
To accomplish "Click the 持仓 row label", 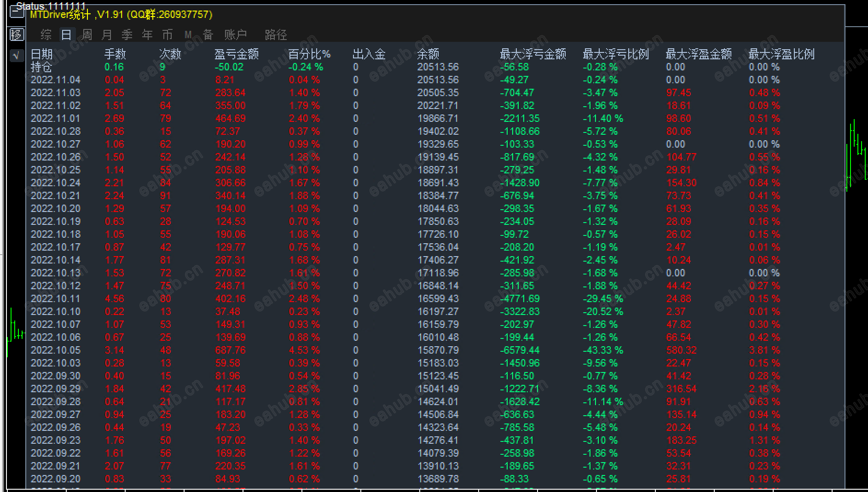I will [x=41, y=67].
